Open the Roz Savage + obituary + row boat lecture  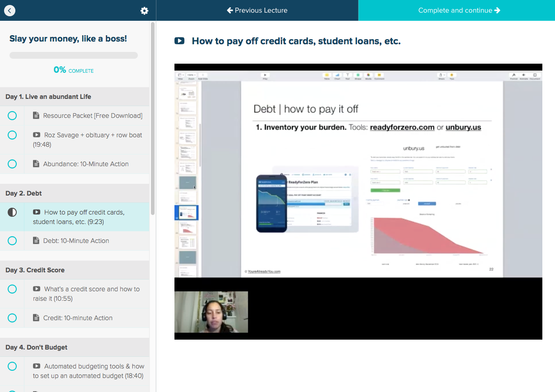[75, 140]
